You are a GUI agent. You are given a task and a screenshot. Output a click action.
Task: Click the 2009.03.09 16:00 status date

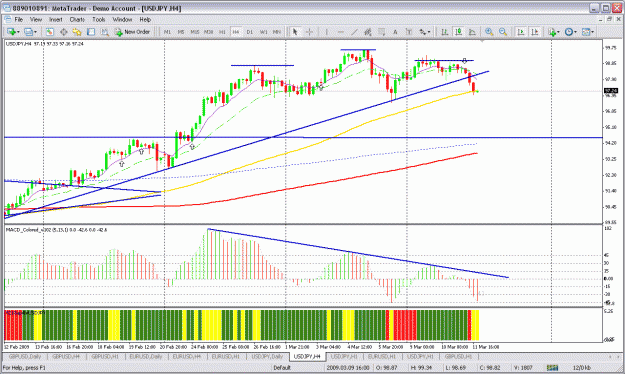(348, 368)
